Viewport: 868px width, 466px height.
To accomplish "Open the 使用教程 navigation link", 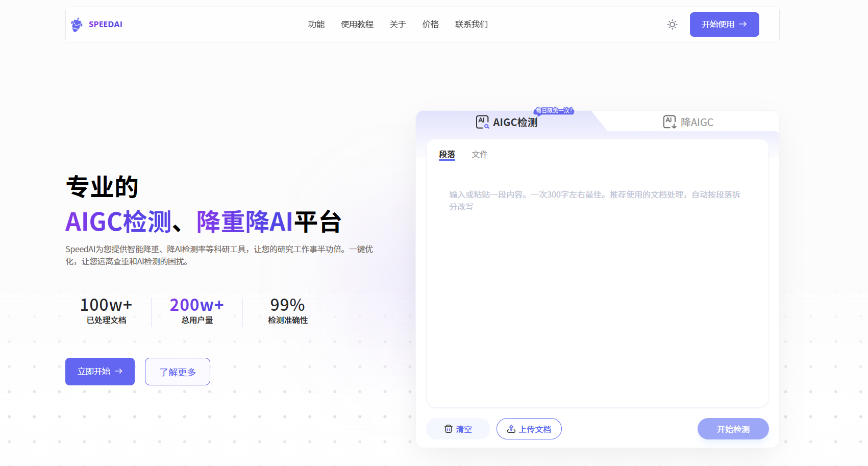I will (357, 24).
